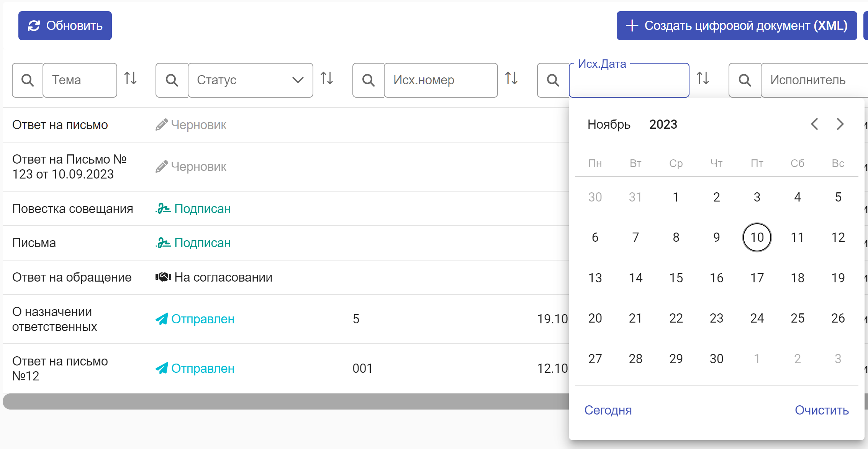Select November 6 in the calendar
This screenshot has height=449, width=868.
(x=595, y=238)
